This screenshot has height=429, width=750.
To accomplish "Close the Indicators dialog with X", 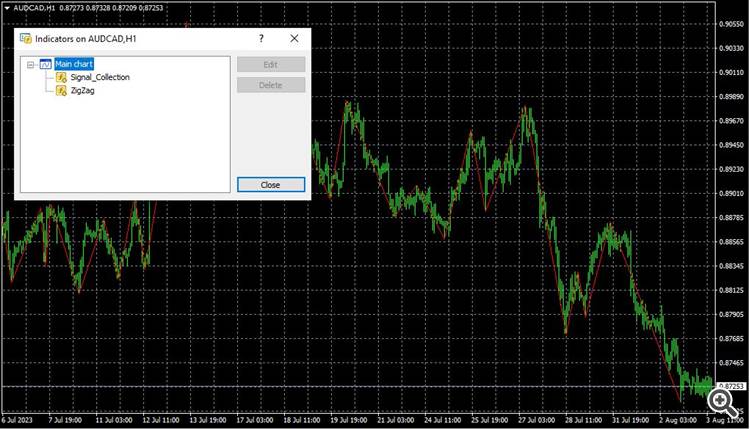I will [x=294, y=38].
